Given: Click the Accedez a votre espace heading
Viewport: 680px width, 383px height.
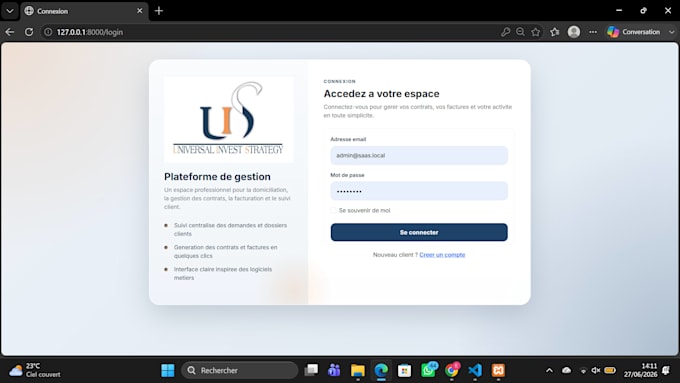Looking at the screenshot, I should coord(381,94).
